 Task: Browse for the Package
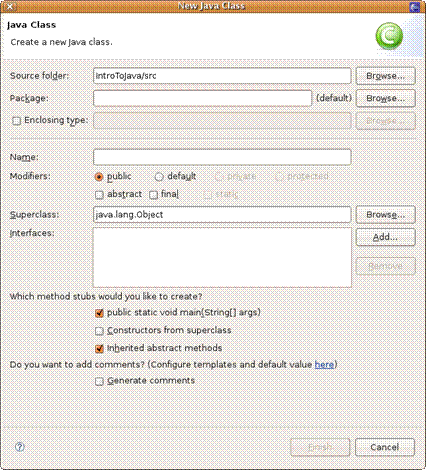coord(386,98)
